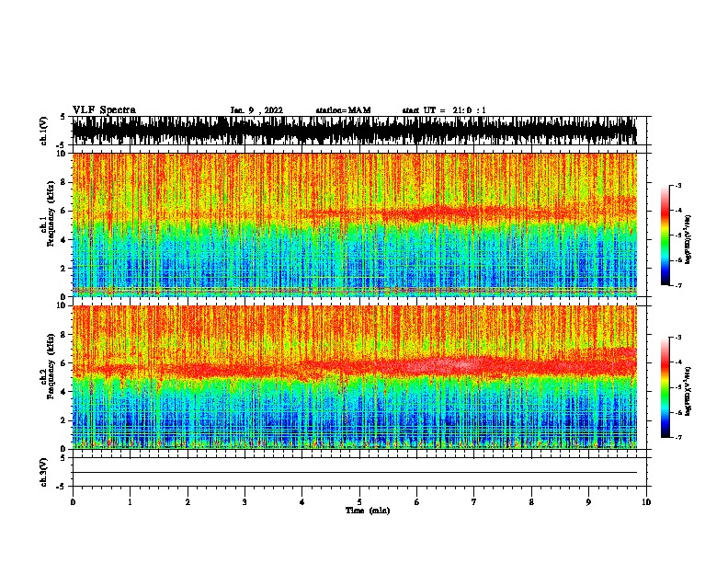Click the "VLF Spectra" plot title
The image size is (728, 563).
pyautogui.click(x=104, y=110)
